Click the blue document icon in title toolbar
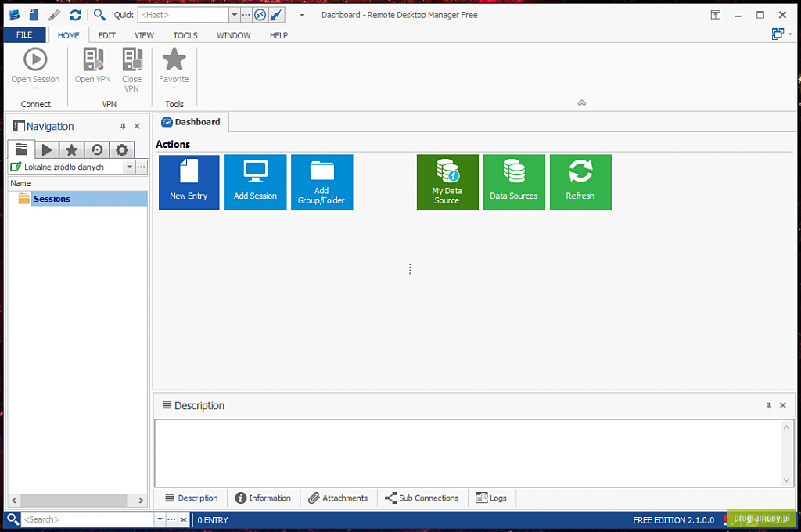Viewport: 801px width, 532px height. (34, 15)
